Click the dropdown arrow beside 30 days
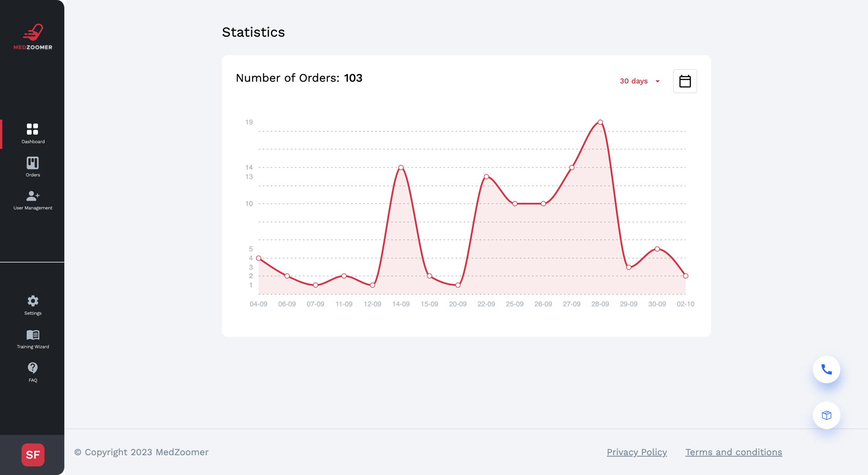 658,81
